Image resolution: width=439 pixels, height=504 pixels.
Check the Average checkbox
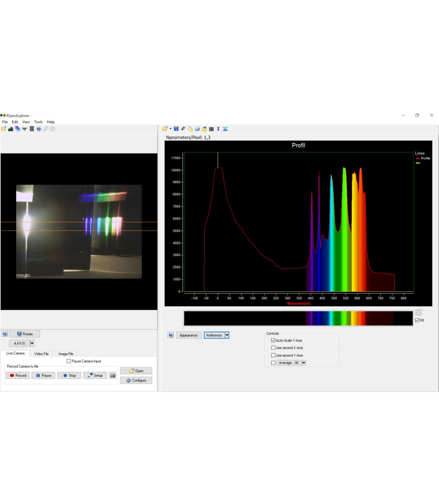(x=273, y=363)
